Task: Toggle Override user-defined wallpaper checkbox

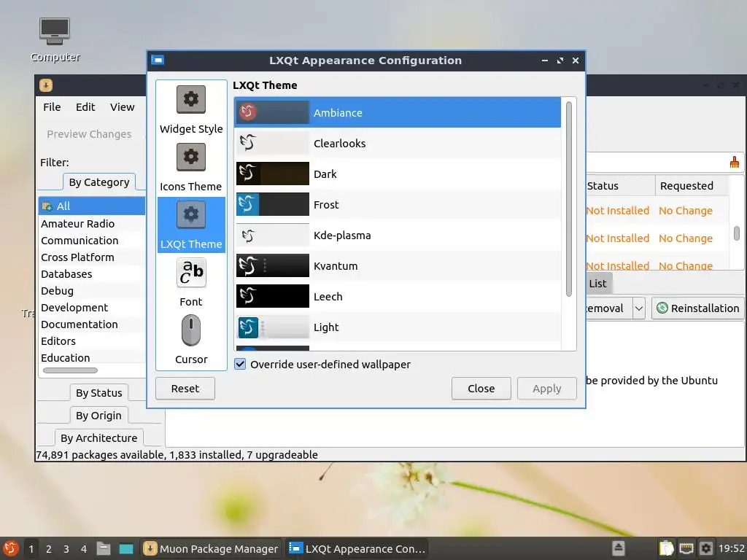Action: coord(240,365)
